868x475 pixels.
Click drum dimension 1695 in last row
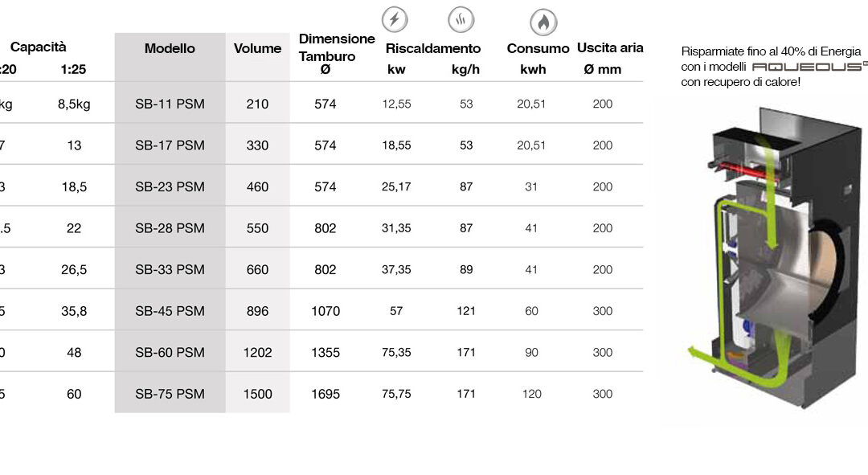tap(325, 394)
